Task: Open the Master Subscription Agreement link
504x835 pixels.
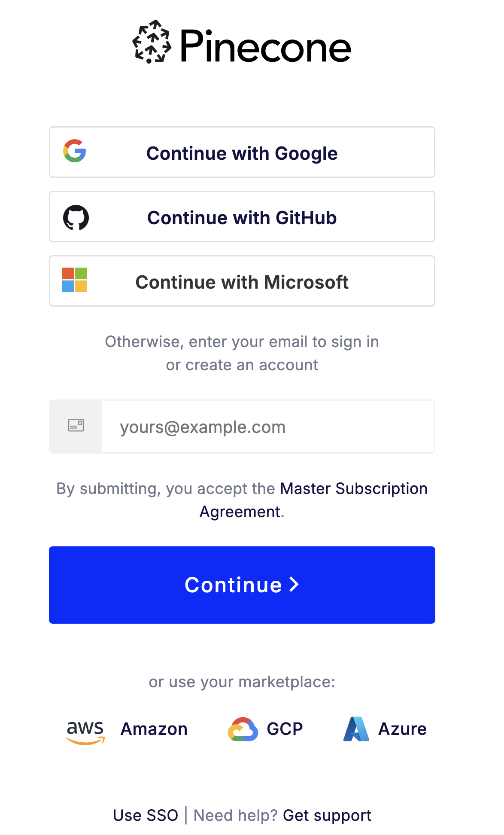Action: coord(353,489)
